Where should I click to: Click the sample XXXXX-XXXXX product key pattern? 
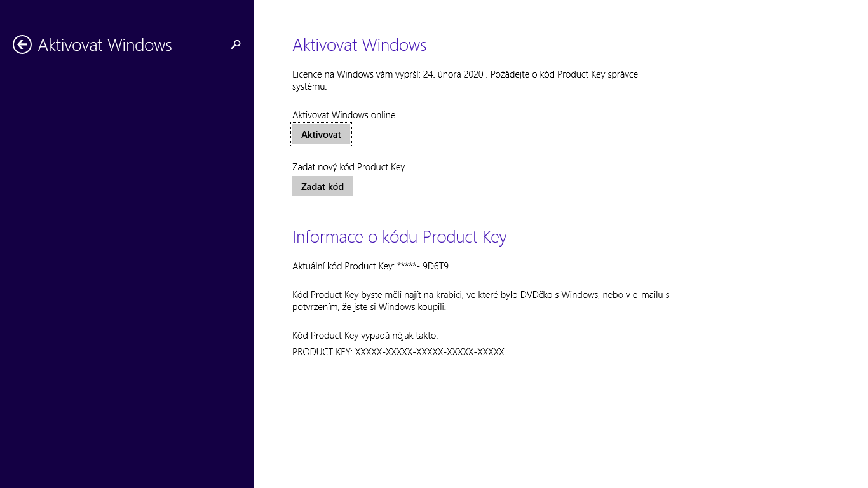[429, 352]
